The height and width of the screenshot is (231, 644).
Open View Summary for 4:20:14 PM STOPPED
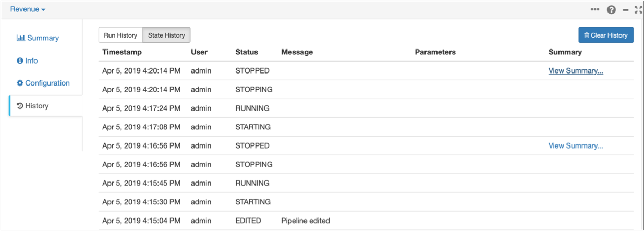[575, 71]
